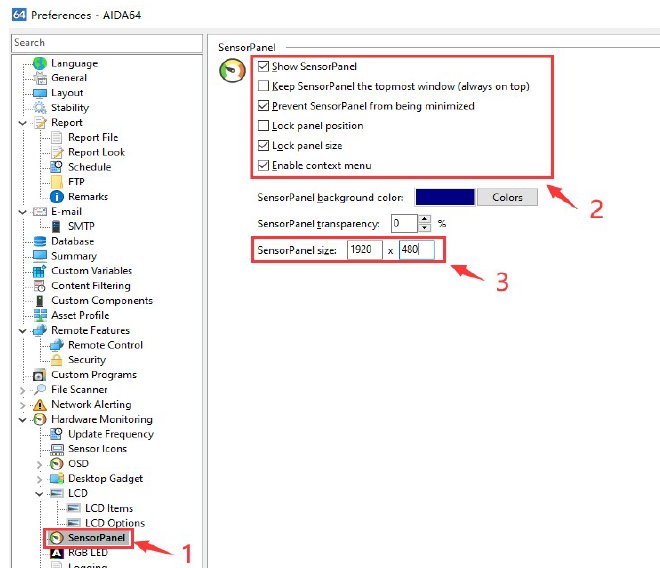Click the Custom Programs icon
This screenshot has width=660, height=568.
[x=40, y=375]
